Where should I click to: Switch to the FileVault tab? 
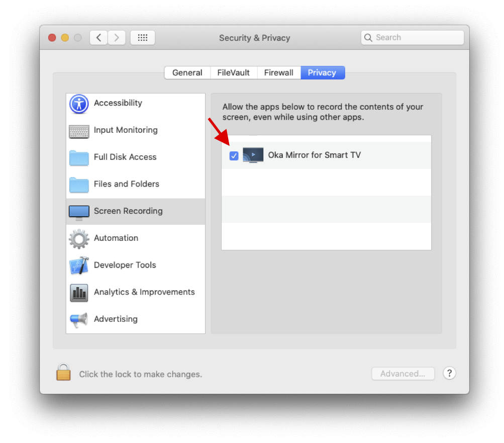234,73
